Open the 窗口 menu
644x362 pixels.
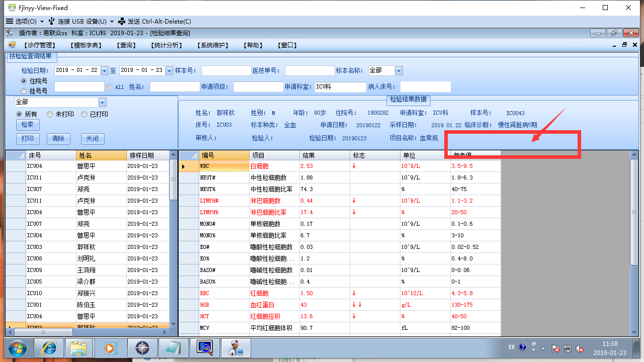click(x=287, y=45)
